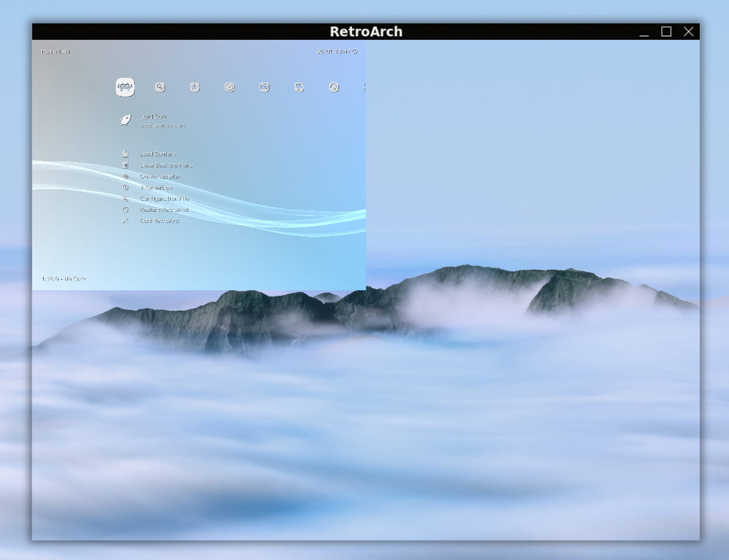Select the Load Content menu entry

tap(158, 154)
